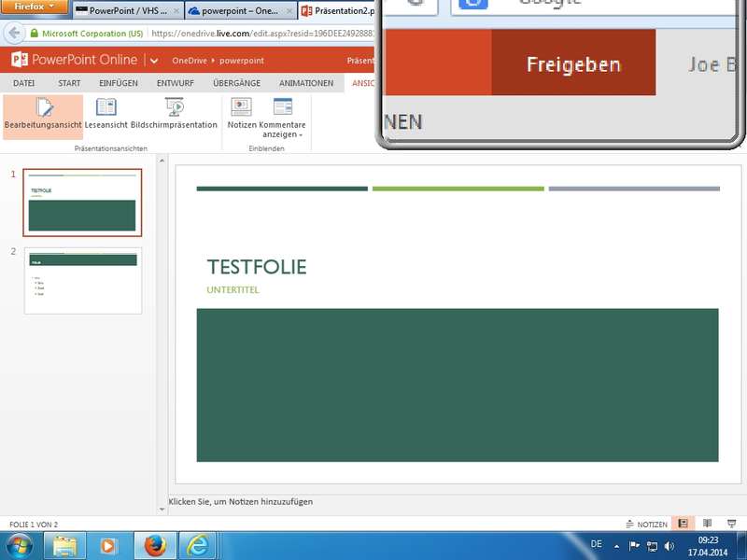Open the ANIMATIONEN ribbon tab

[x=306, y=83]
